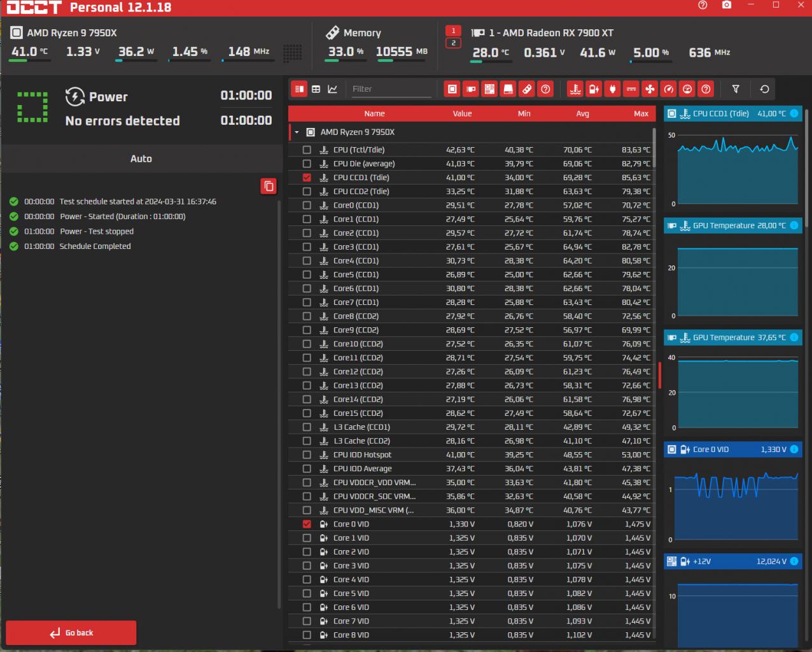Select GPU number 1 in the header

(x=453, y=31)
